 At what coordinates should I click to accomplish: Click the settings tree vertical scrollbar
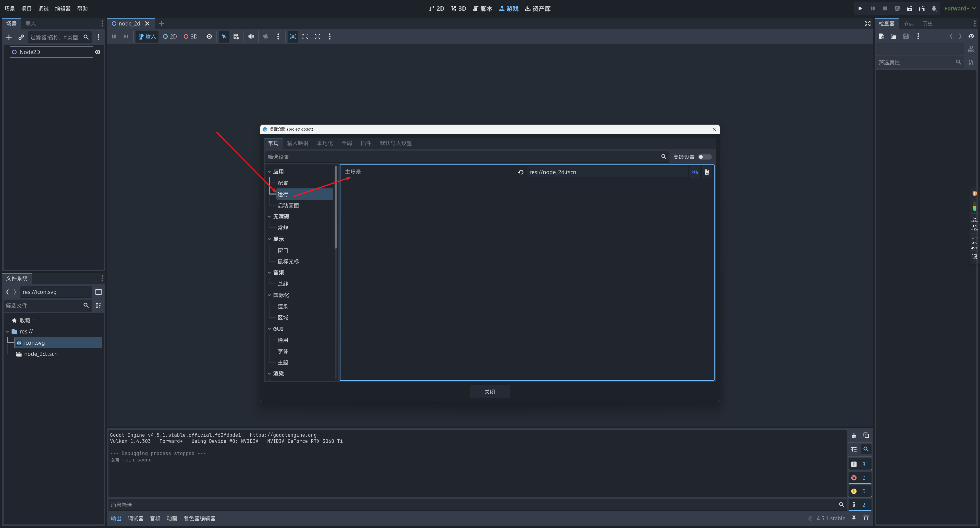click(336, 207)
